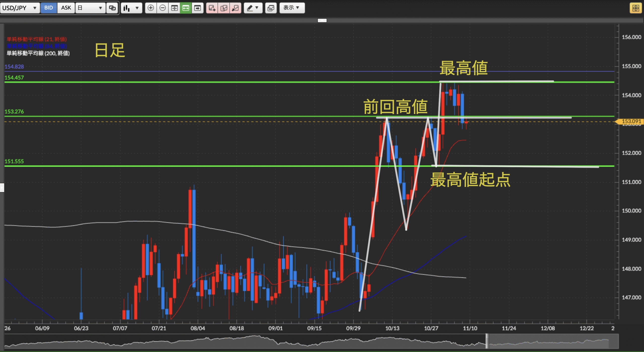Zoom out with the minus icon
This screenshot has width=644, height=352.
[x=163, y=8]
